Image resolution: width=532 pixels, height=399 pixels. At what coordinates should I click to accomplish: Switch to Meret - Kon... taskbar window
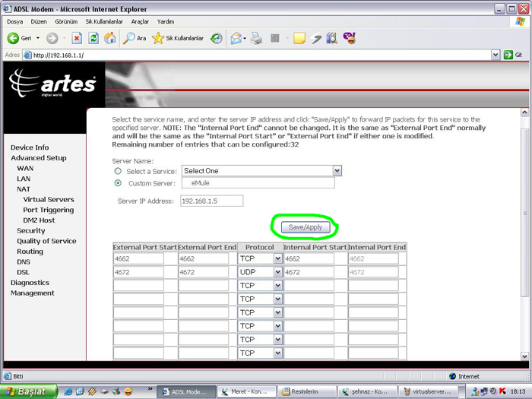pyautogui.click(x=247, y=392)
